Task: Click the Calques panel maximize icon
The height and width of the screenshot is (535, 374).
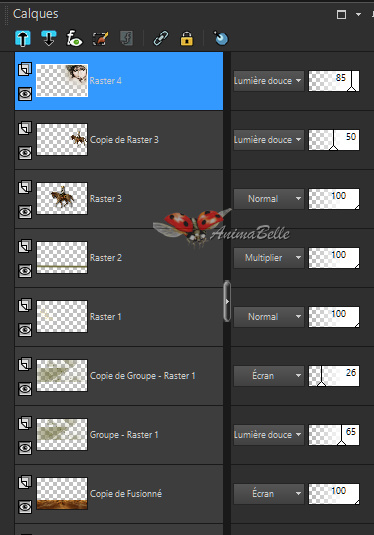Action: 341,14
